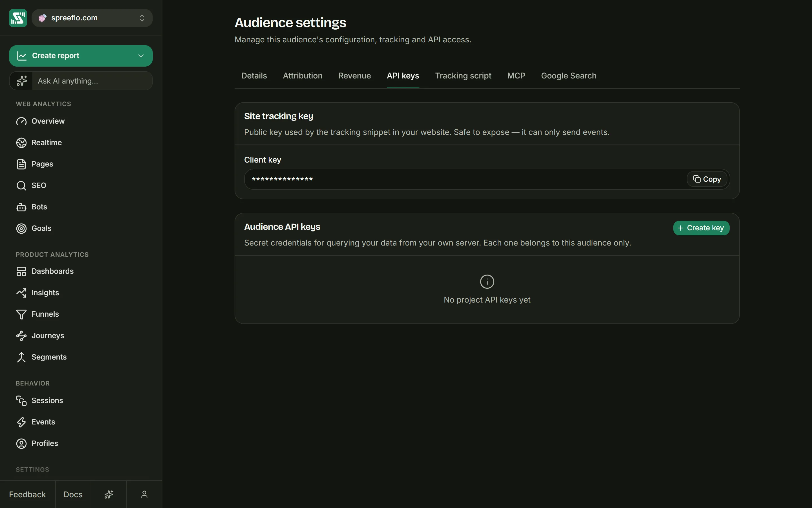This screenshot has width=812, height=508.
Task: Open the Segments merge icon
Action: (x=21, y=357)
